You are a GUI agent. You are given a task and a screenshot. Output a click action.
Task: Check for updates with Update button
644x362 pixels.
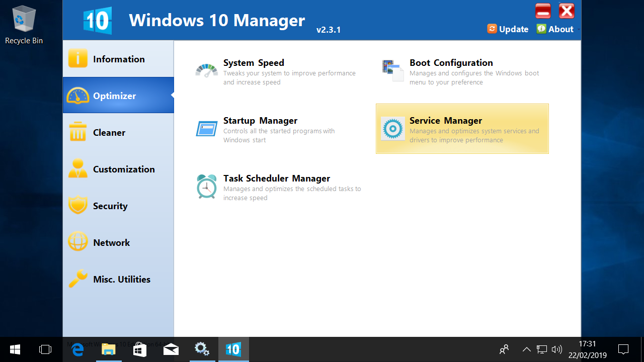508,29
